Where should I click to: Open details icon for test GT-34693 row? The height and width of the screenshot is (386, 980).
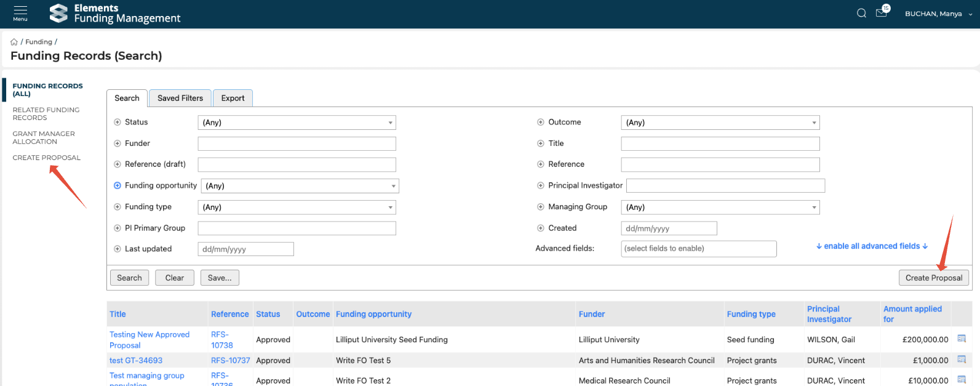pos(962,360)
